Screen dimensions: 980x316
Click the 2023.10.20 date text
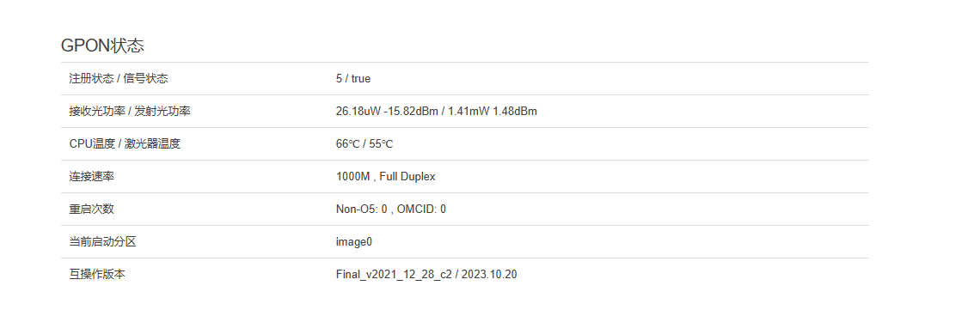[x=489, y=274]
